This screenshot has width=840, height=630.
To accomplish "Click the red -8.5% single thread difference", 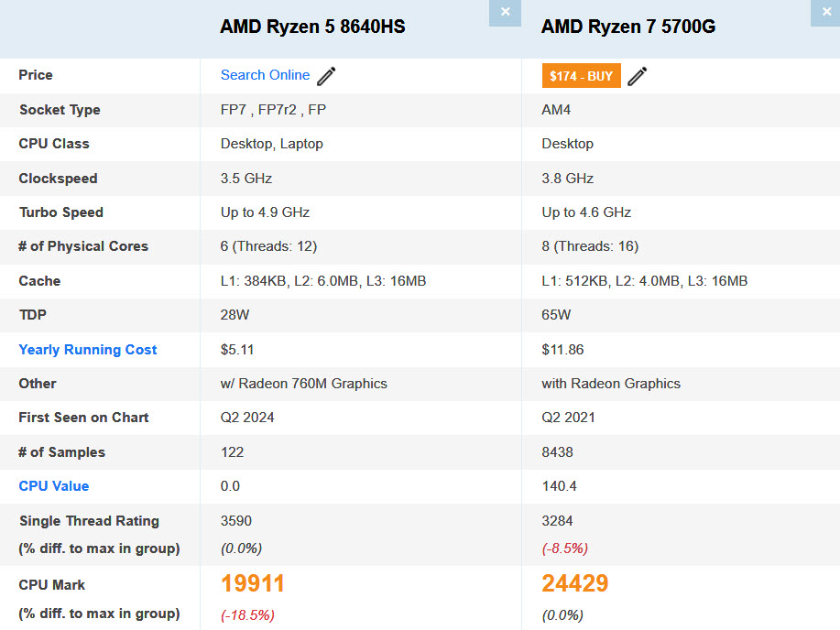I will pos(565,549).
